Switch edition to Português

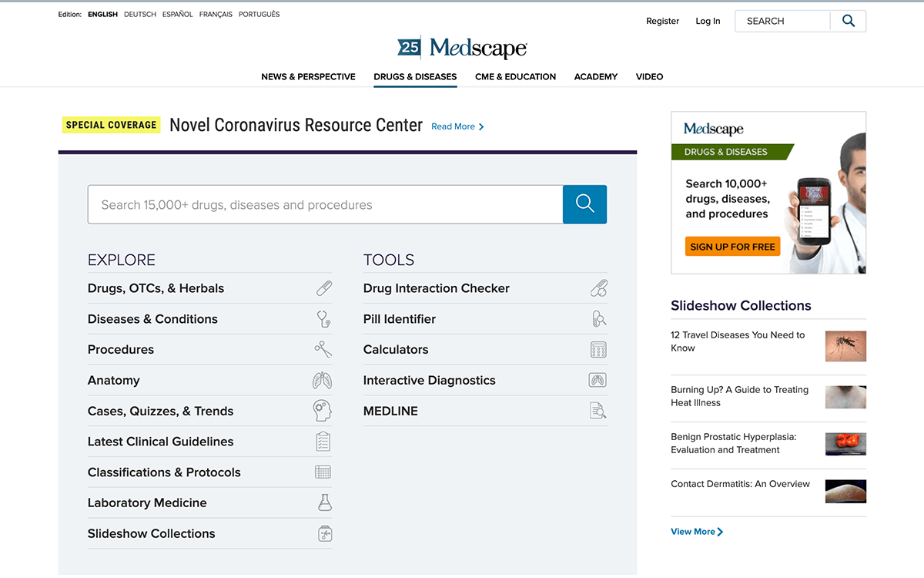coord(259,14)
